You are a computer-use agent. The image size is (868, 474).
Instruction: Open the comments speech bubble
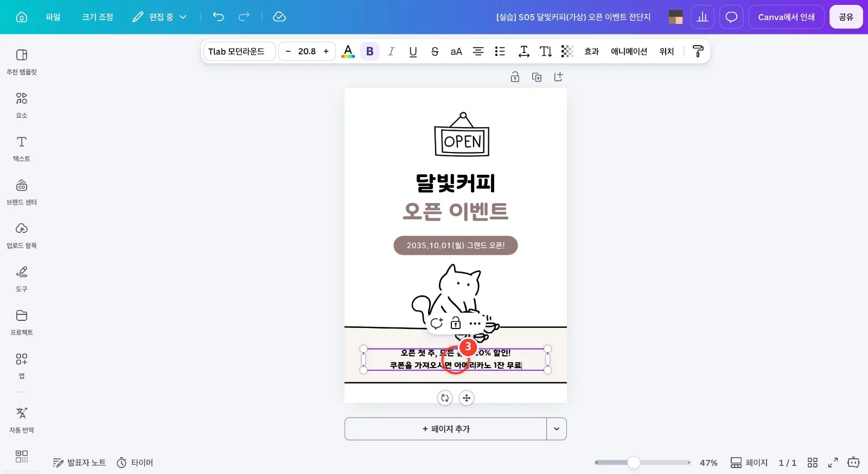pos(731,17)
